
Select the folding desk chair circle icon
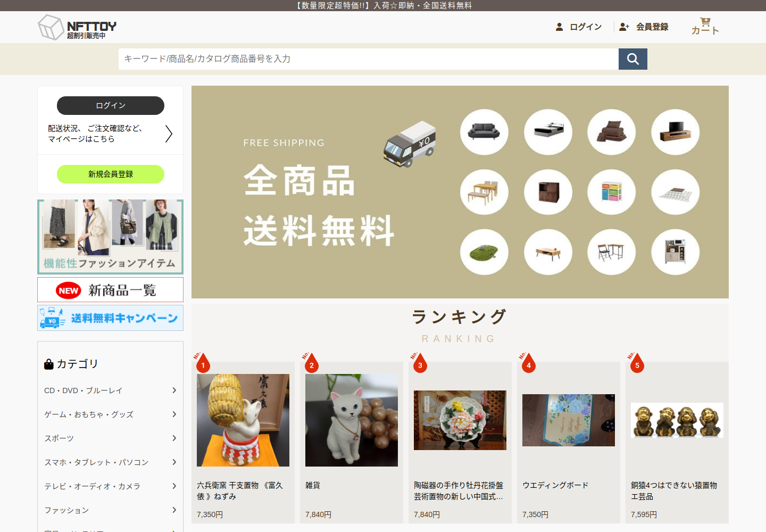(x=611, y=252)
